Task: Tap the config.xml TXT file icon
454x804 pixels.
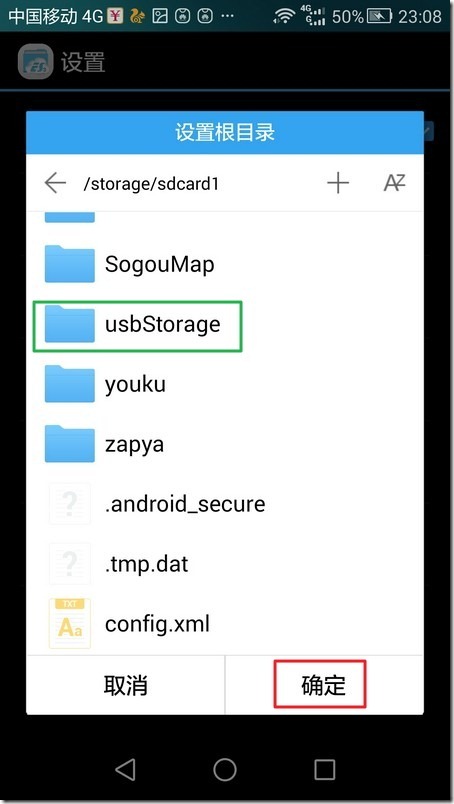Action: pyautogui.click(x=70, y=624)
